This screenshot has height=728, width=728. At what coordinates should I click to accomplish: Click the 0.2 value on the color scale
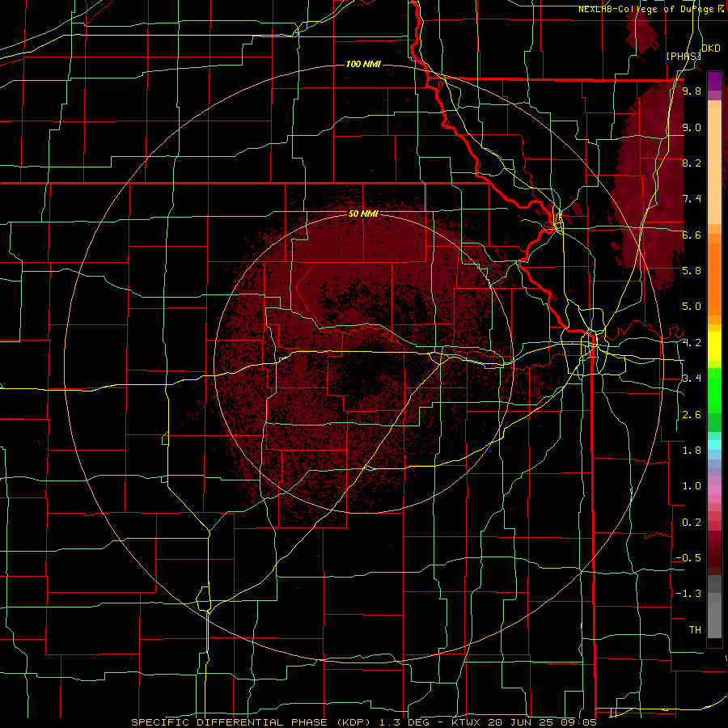[x=692, y=523]
